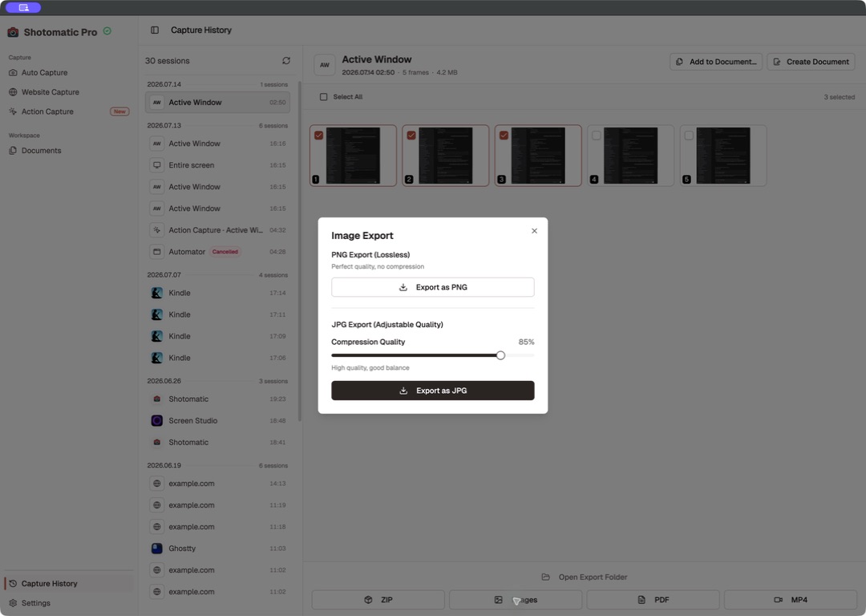Click Export as JPG button
Viewport: 866px width, 616px height.
coord(432,391)
